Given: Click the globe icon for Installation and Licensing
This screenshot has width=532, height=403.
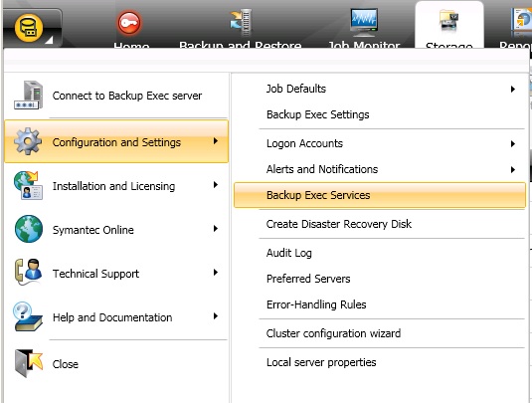Looking at the screenshot, I should [x=29, y=185].
